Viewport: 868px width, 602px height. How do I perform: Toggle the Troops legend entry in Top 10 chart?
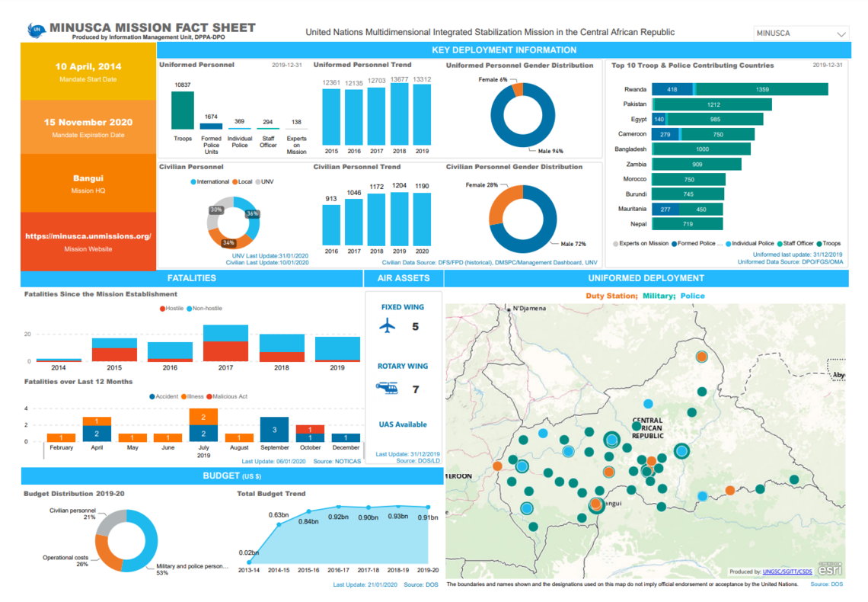pyautogui.click(x=828, y=243)
